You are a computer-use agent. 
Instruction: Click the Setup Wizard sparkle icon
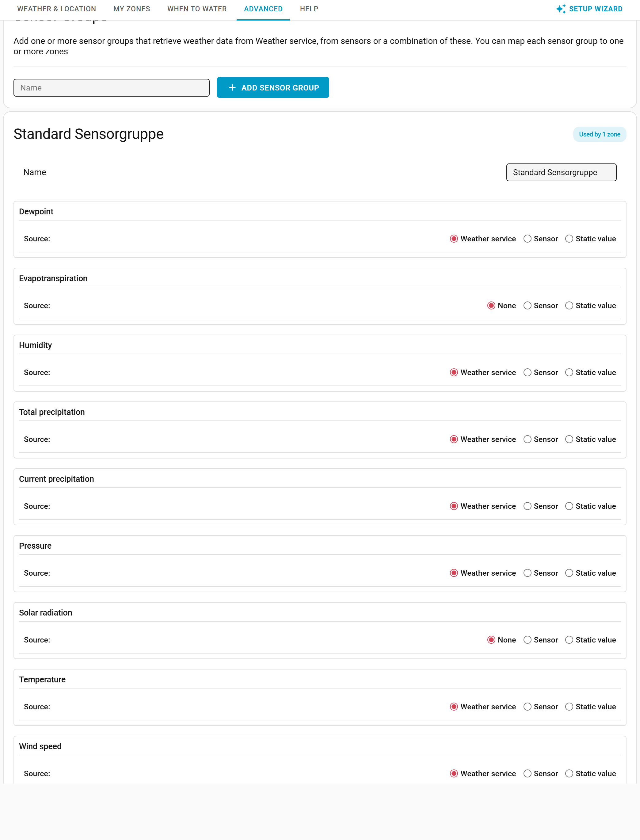point(560,9)
